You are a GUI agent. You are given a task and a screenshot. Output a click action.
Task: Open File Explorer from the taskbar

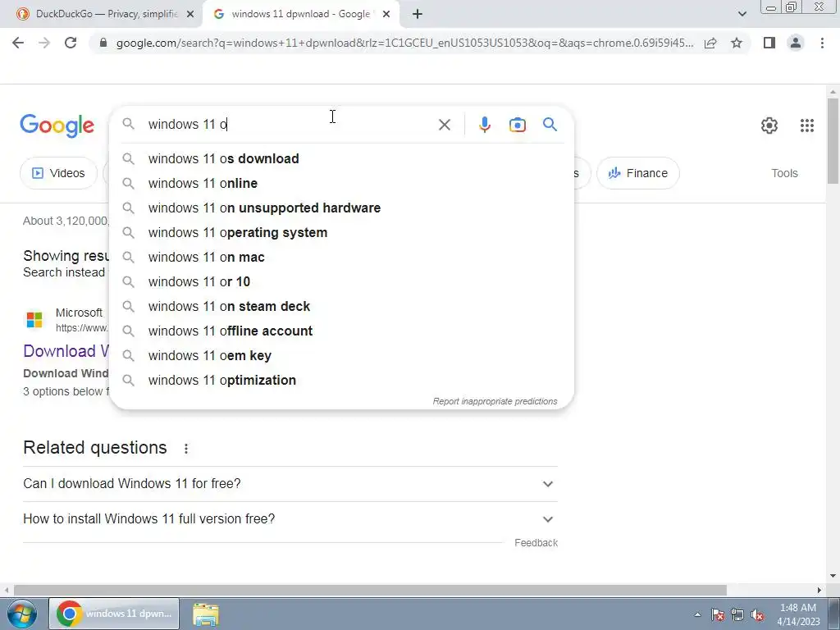206,614
